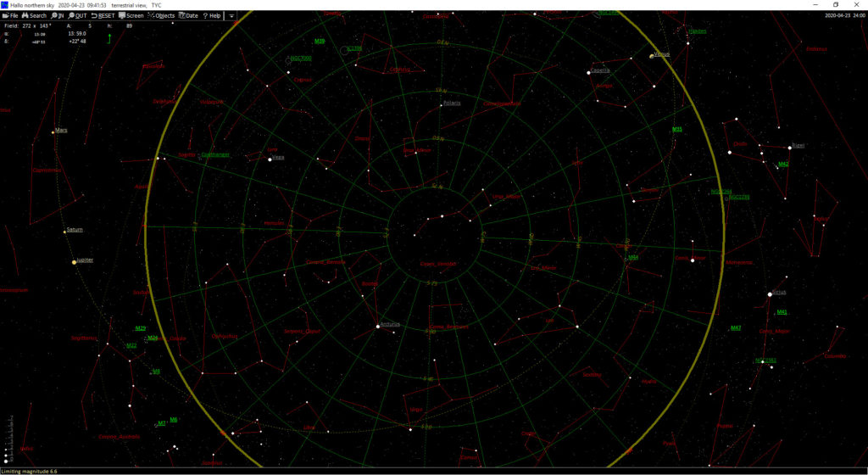This screenshot has height=475, width=868.
Task: Click the star magnitude scale legend
Action: [x=8, y=439]
